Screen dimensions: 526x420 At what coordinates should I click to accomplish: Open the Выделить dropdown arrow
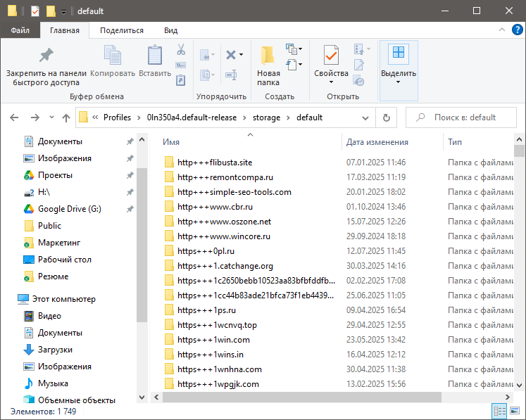398,82
